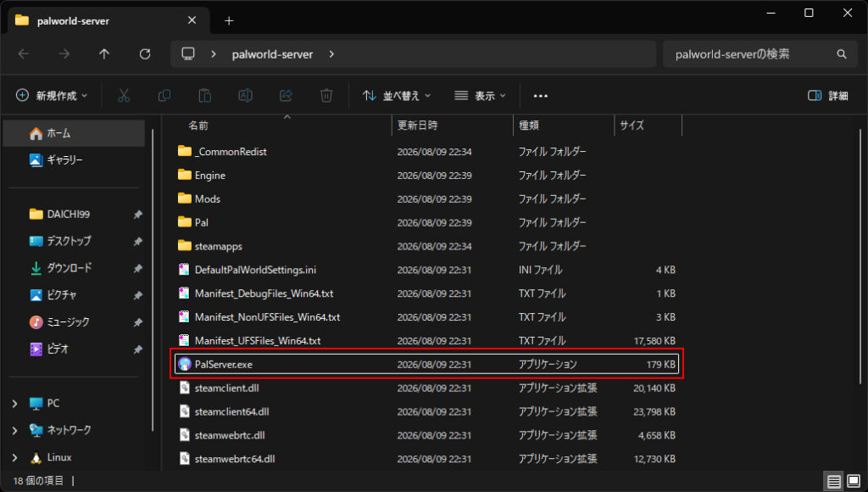Click chevron before palworld-server in address bar
The width and height of the screenshot is (868, 492).
(x=214, y=54)
